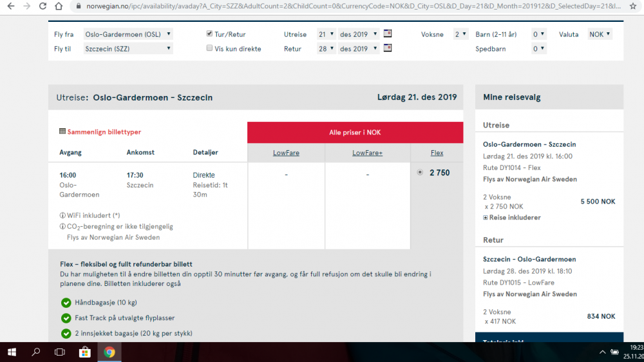Screen dimensions: 644x362
Task: Open the Valuta currency dropdown
Action: 600,34
